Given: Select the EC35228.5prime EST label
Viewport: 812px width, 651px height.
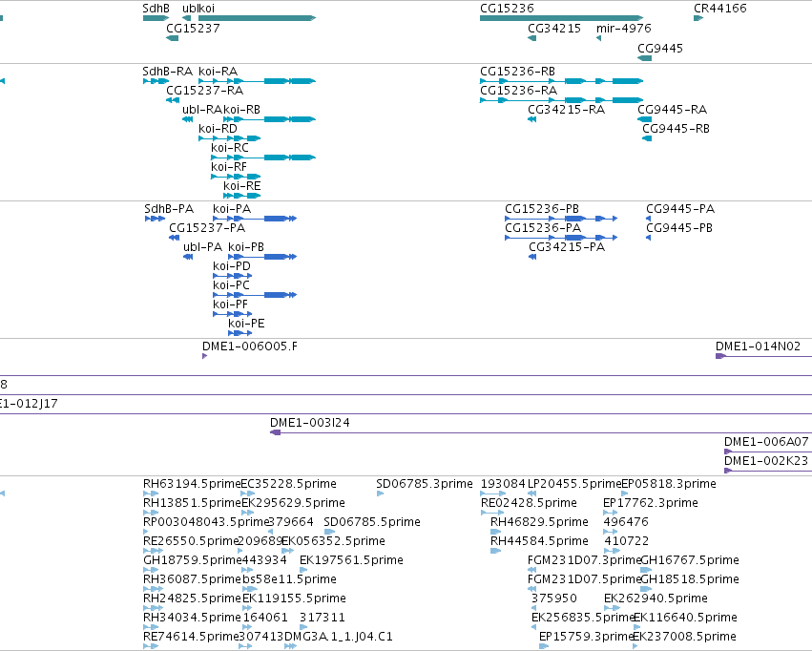Looking at the screenshot, I should 288,484.
